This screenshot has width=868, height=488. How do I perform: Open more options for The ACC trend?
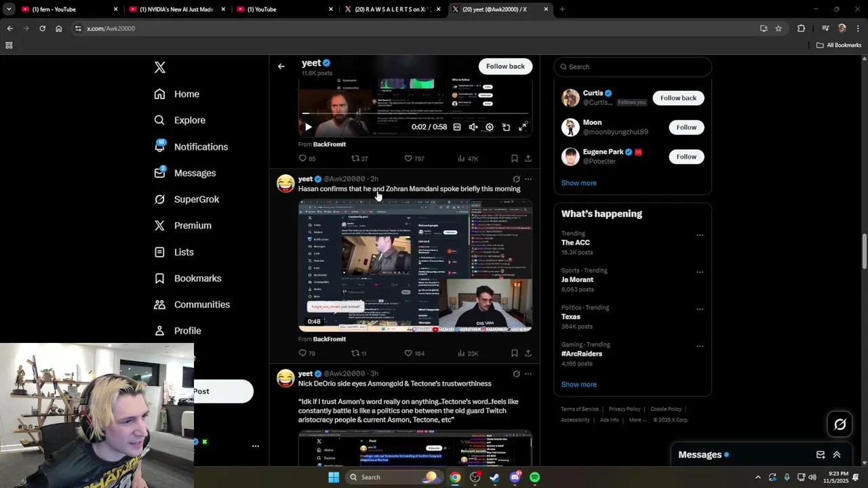point(700,235)
